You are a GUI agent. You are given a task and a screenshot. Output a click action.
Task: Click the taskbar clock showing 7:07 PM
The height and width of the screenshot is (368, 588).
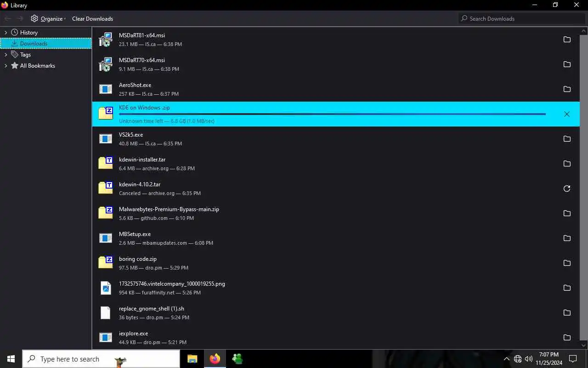tap(548, 359)
